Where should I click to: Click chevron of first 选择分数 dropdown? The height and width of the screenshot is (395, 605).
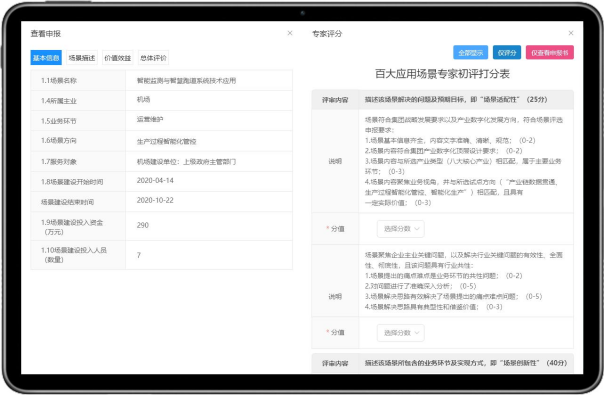tap(417, 229)
